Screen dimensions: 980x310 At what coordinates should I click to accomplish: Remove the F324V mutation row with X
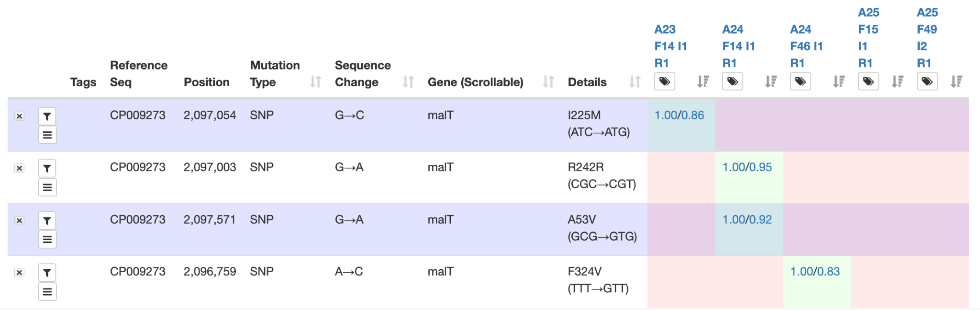(19, 273)
